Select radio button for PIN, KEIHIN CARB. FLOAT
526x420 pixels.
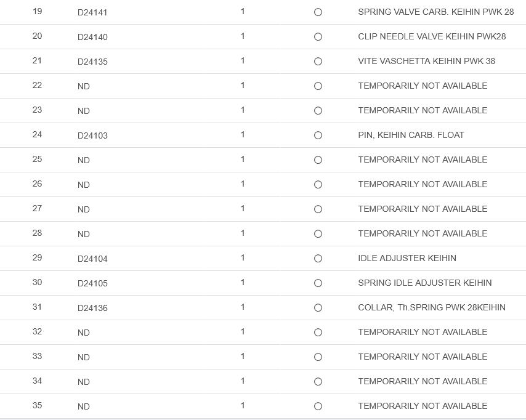pyautogui.click(x=318, y=135)
